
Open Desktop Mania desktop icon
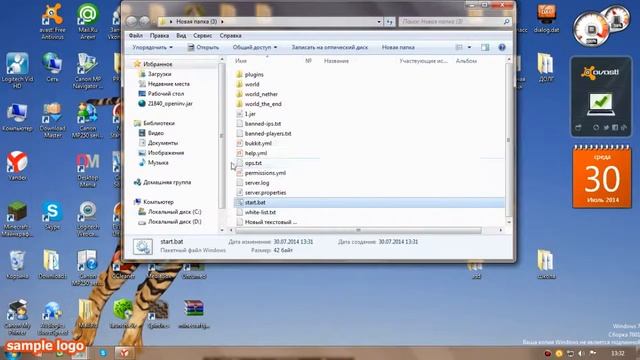click(x=87, y=169)
